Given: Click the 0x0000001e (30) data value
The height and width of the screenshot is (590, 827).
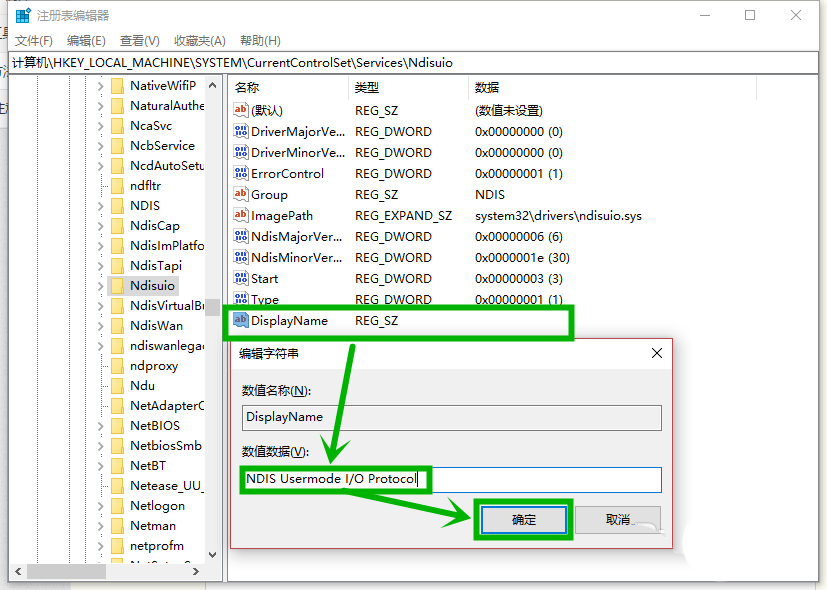Looking at the screenshot, I should (x=522, y=258).
